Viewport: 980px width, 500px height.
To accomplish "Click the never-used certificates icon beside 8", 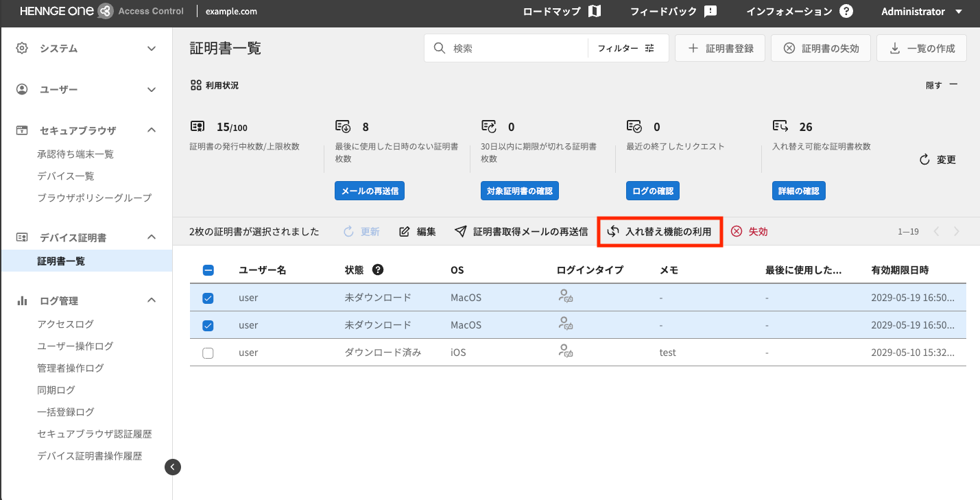I will click(343, 126).
